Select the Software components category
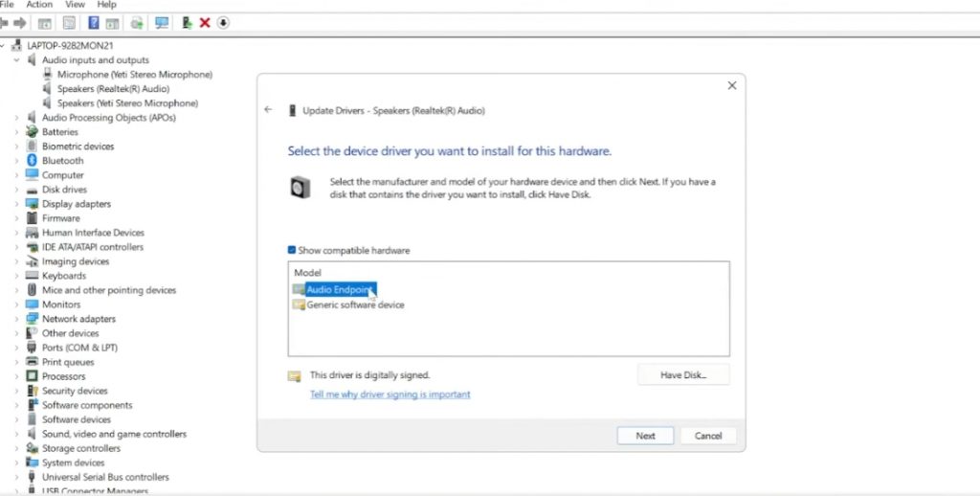Image resolution: width=980 pixels, height=496 pixels. [x=87, y=405]
